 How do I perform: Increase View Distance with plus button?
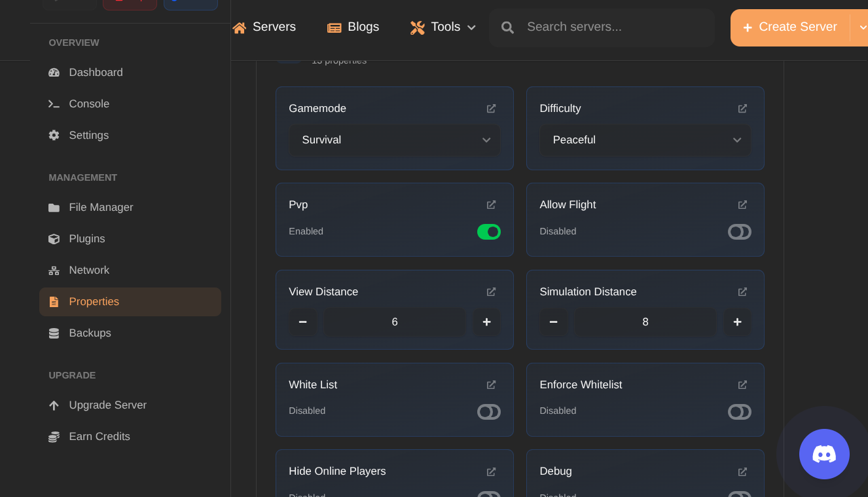[x=486, y=322]
